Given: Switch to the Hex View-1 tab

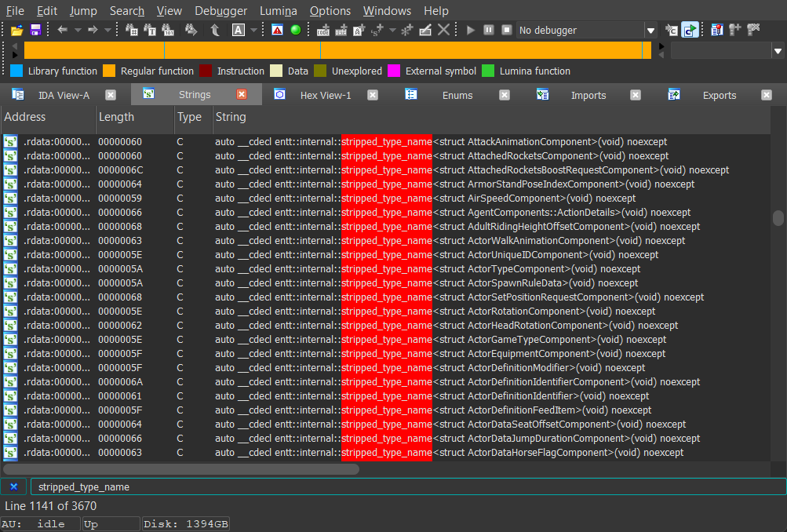Looking at the screenshot, I should 326,96.
